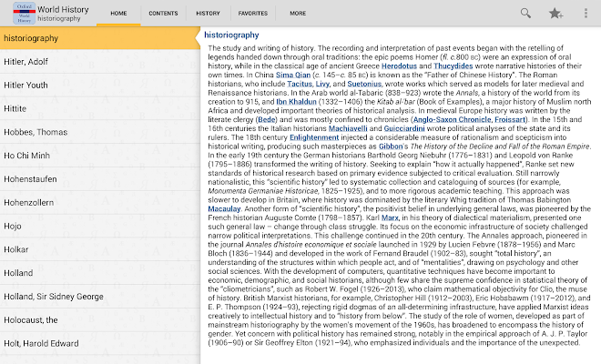Open the 'Holland' entry
601x364 pixels.
(99, 273)
